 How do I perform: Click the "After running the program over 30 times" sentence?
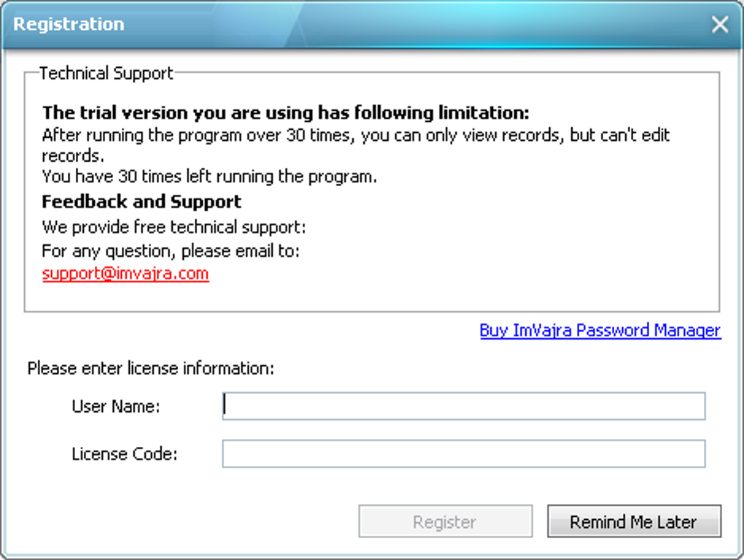355,136
